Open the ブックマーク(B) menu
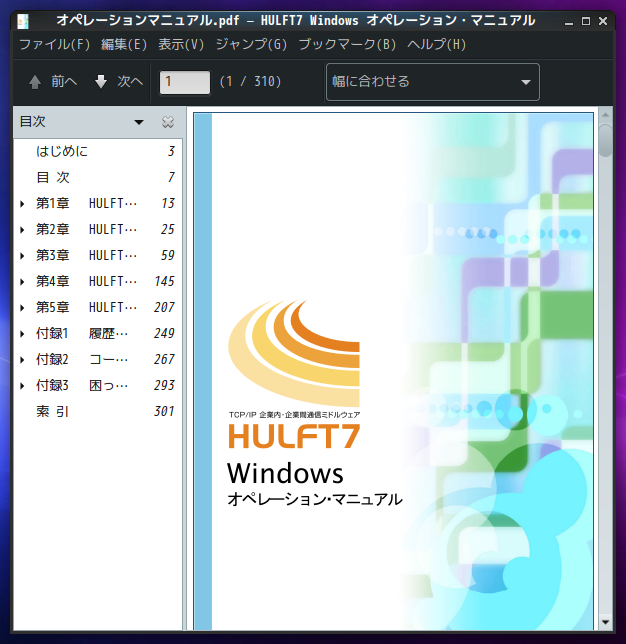626x644 pixels. (x=347, y=44)
